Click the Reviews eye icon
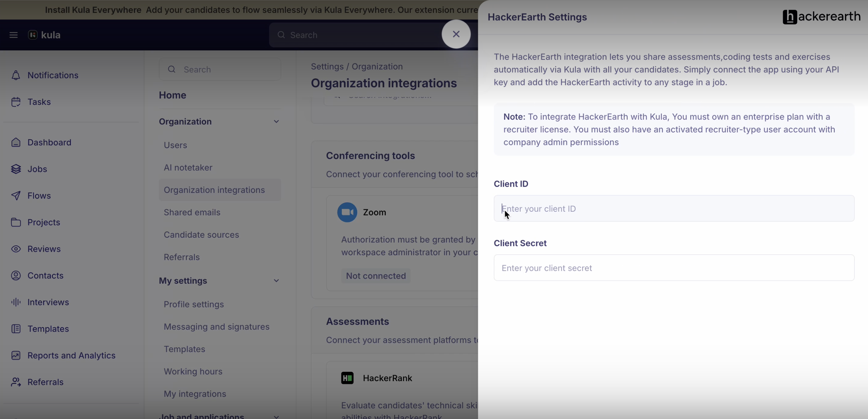This screenshot has height=419, width=868. [x=16, y=249]
